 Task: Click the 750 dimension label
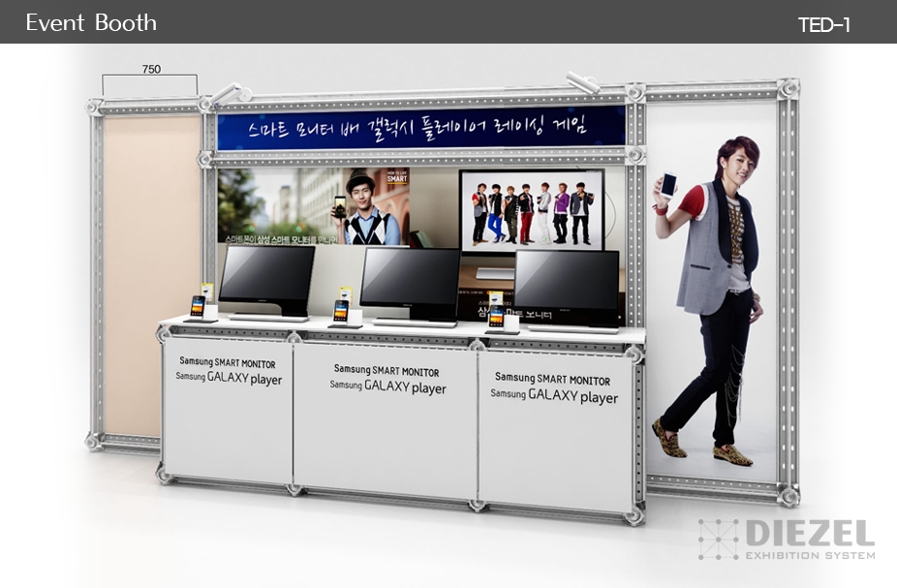point(151,69)
